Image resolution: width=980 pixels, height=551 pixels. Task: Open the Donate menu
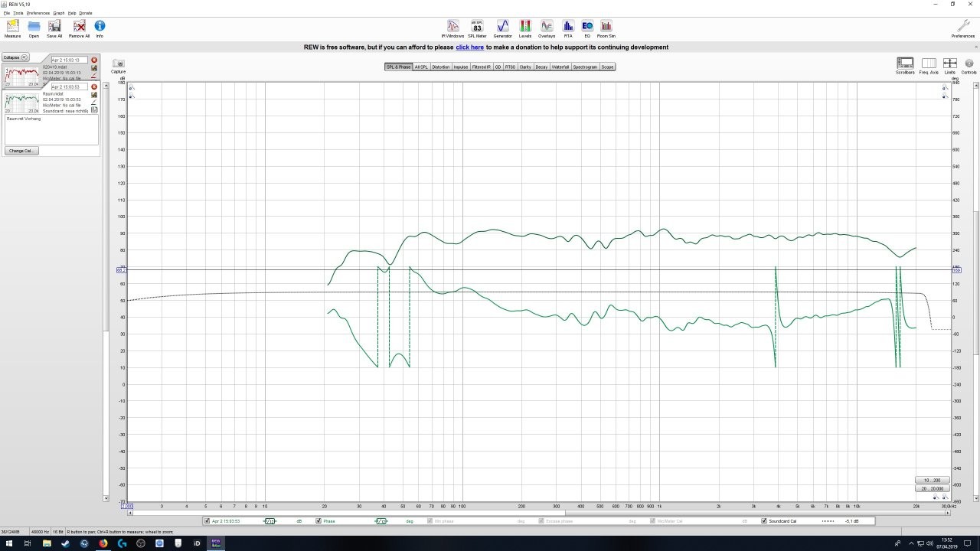85,13
